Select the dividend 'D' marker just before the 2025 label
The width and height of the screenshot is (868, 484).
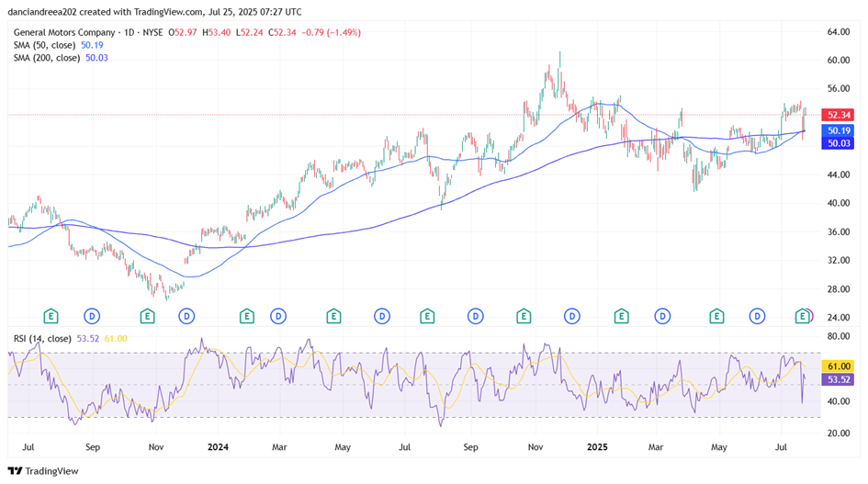[572, 316]
